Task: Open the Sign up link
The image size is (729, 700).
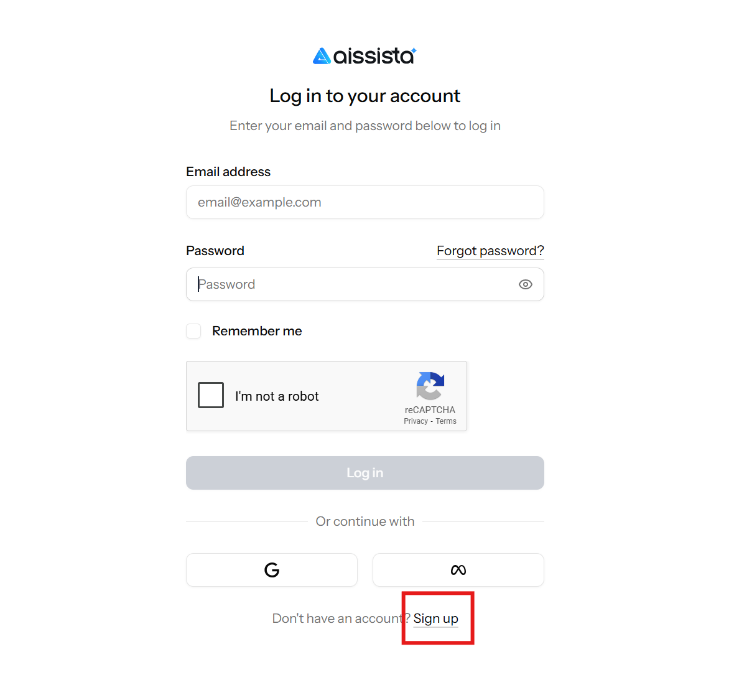Action: click(435, 618)
